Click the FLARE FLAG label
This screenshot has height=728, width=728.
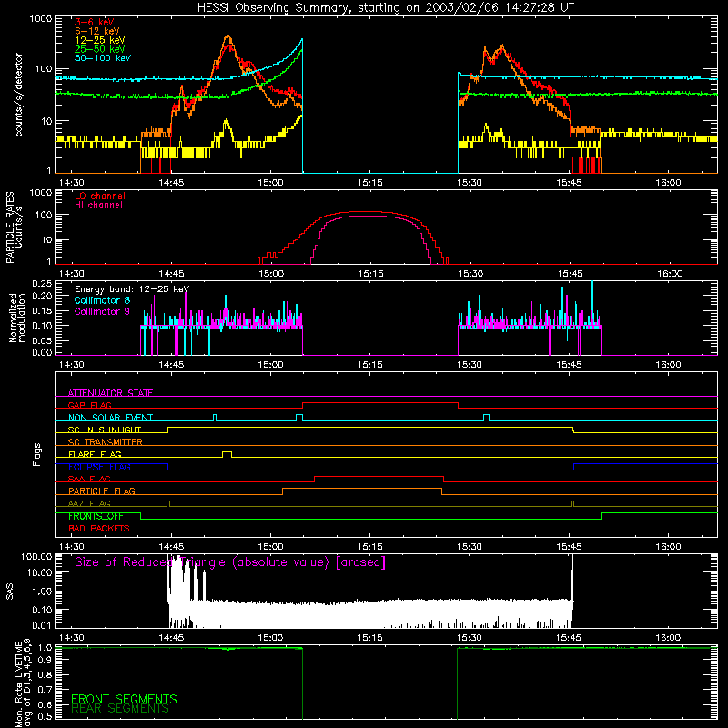coord(95,454)
